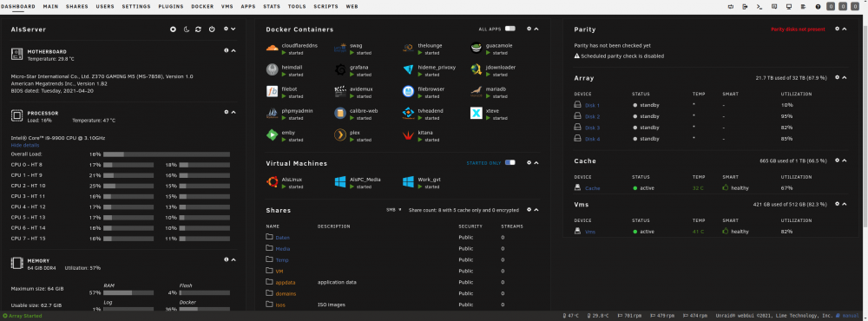Click the calibre-web container icon

click(x=340, y=114)
